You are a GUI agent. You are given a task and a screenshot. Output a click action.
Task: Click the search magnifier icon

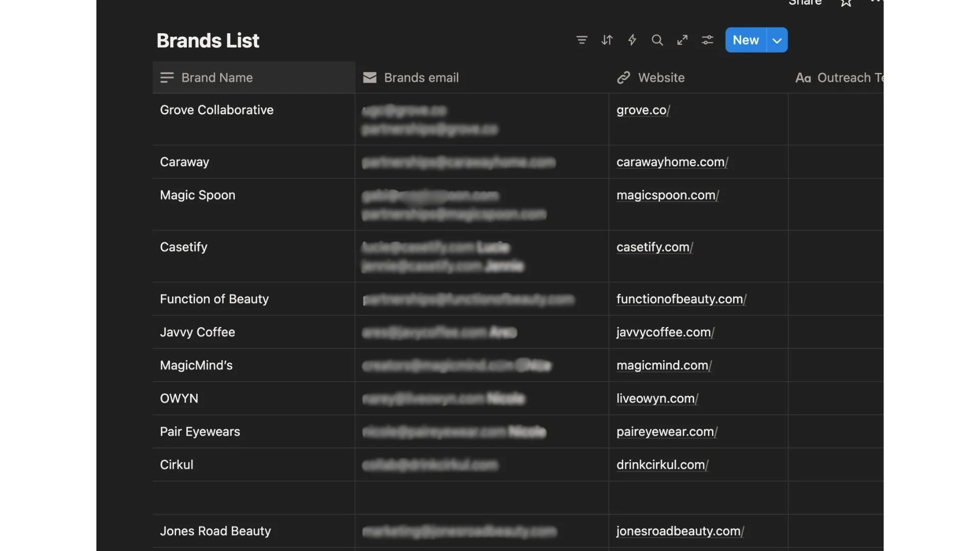coord(657,40)
